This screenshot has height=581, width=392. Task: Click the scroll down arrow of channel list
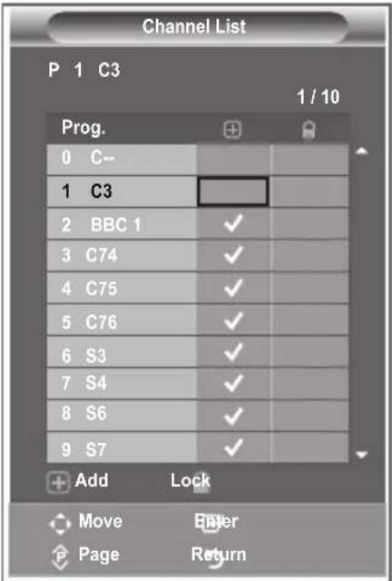(362, 454)
